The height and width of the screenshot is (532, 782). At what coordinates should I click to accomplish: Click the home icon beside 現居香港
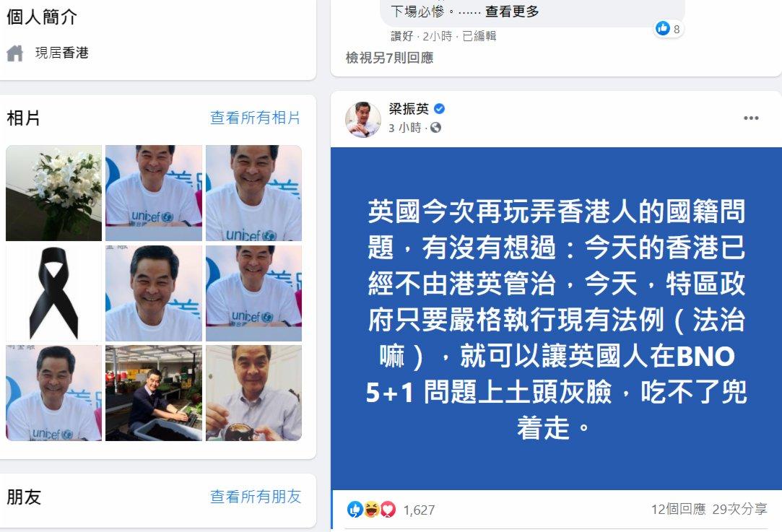(15, 53)
